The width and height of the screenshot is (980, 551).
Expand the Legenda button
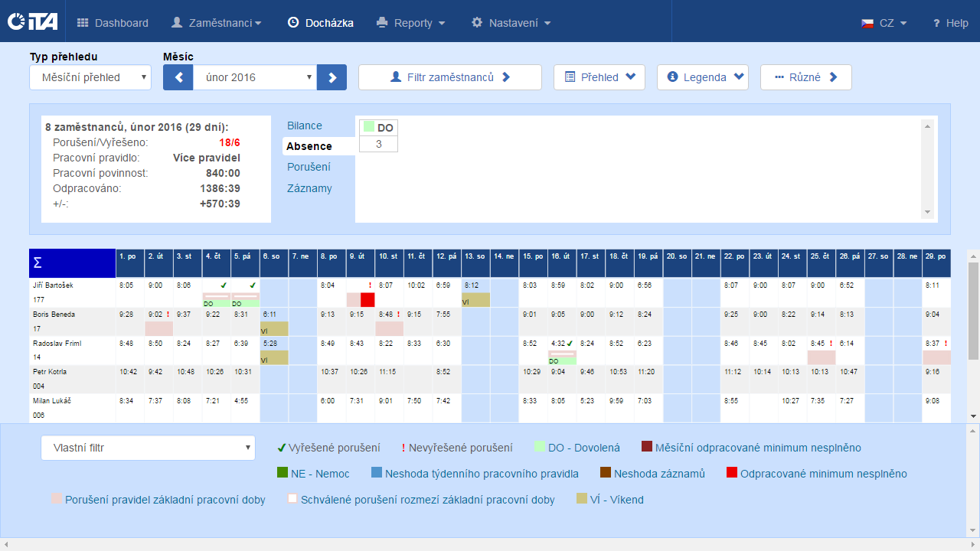(702, 77)
